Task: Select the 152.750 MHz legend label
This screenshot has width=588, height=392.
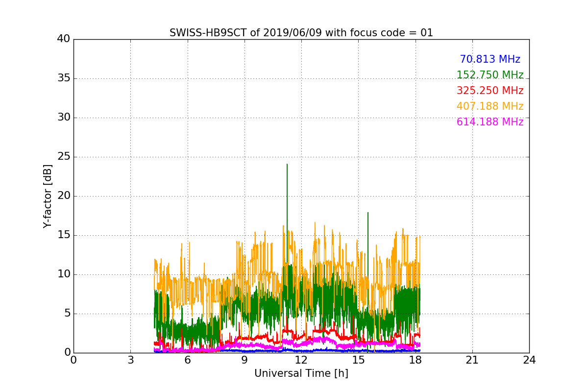Action: pyautogui.click(x=490, y=75)
